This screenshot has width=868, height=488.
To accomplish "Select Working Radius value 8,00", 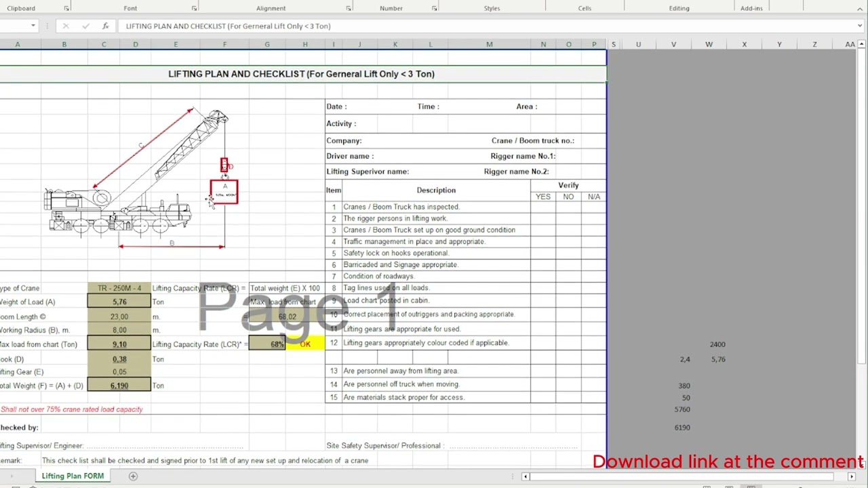I will (x=119, y=330).
